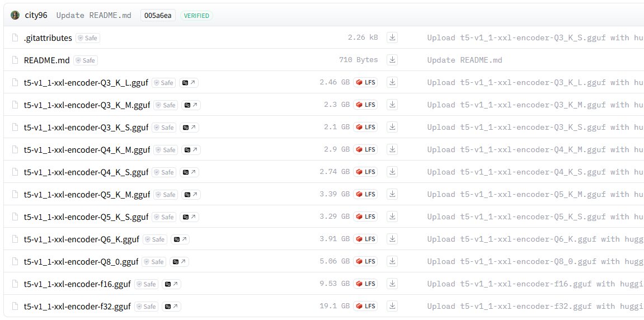Download t5-v1_1-xxl-encoder-Q4_K_M.gguf
Image resolution: width=644 pixels, height=320 pixels.
click(392, 149)
